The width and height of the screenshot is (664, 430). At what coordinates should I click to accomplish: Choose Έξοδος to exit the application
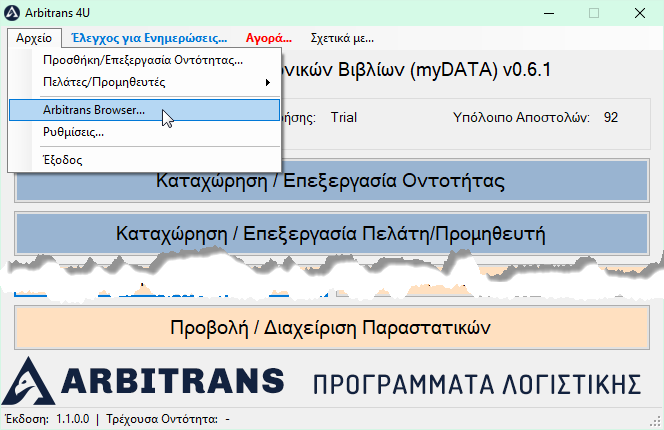tap(144, 160)
